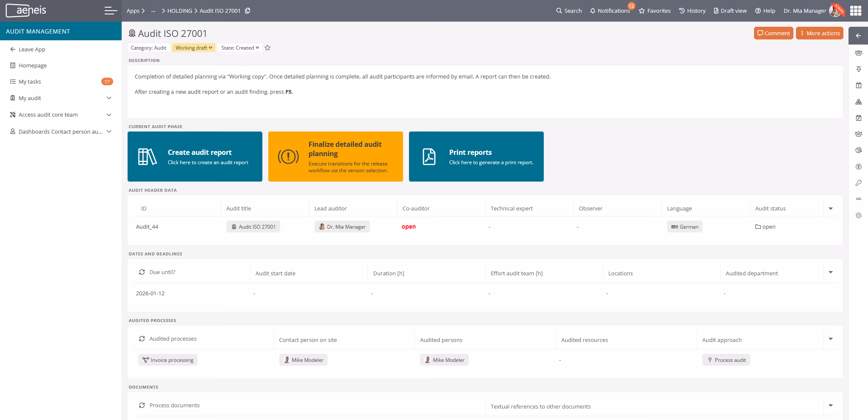Click the red open co-auditor value
Screen dimensions: 868x420
point(409,227)
